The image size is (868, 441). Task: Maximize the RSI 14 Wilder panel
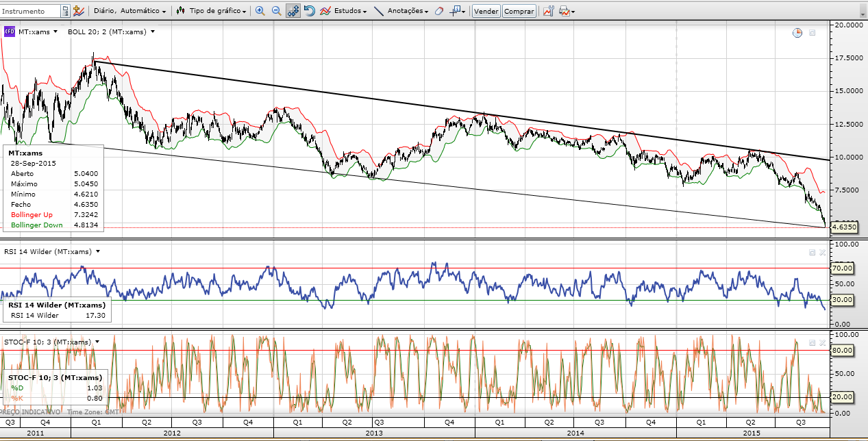pyautogui.click(x=812, y=252)
